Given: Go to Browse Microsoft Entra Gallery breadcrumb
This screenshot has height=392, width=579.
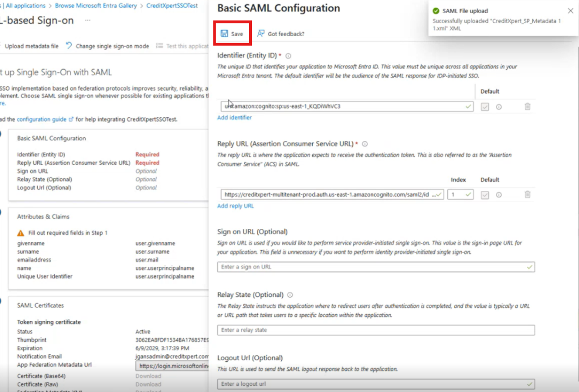Looking at the screenshot, I should (96, 6).
